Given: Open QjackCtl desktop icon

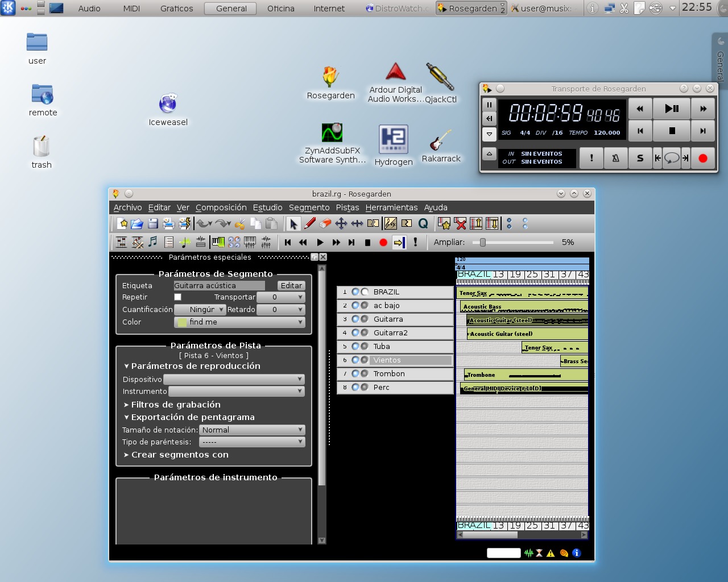Looking at the screenshot, I should coord(440,83).
